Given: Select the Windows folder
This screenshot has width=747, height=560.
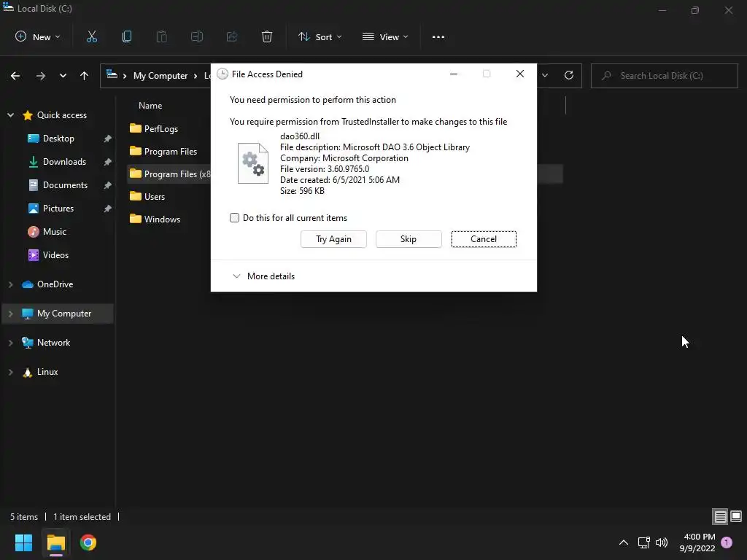Looking at the screenshot, I should [x=162, y=219].
